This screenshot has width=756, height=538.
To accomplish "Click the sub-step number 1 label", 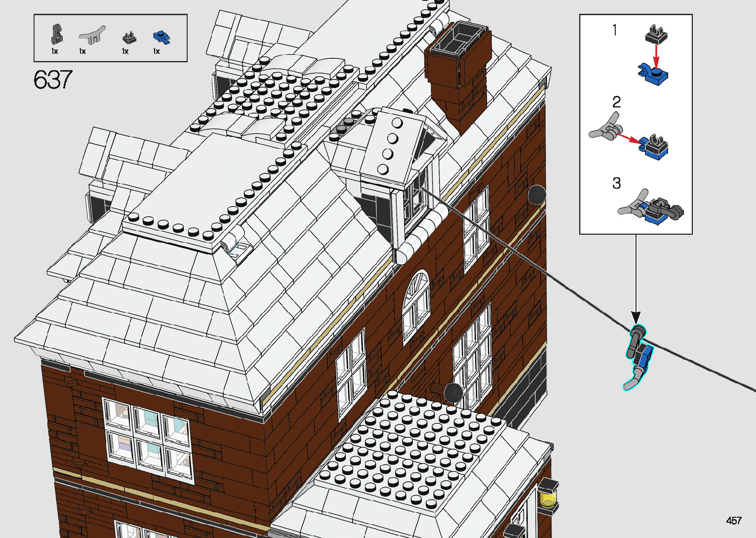I will [615, 31].
